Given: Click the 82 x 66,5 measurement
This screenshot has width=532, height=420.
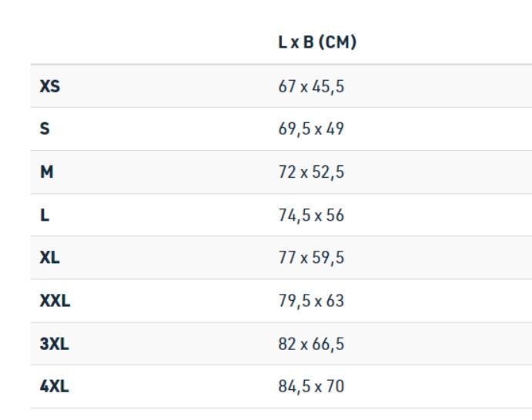Looking at the screenshot, I should click(x=311, y=344).
